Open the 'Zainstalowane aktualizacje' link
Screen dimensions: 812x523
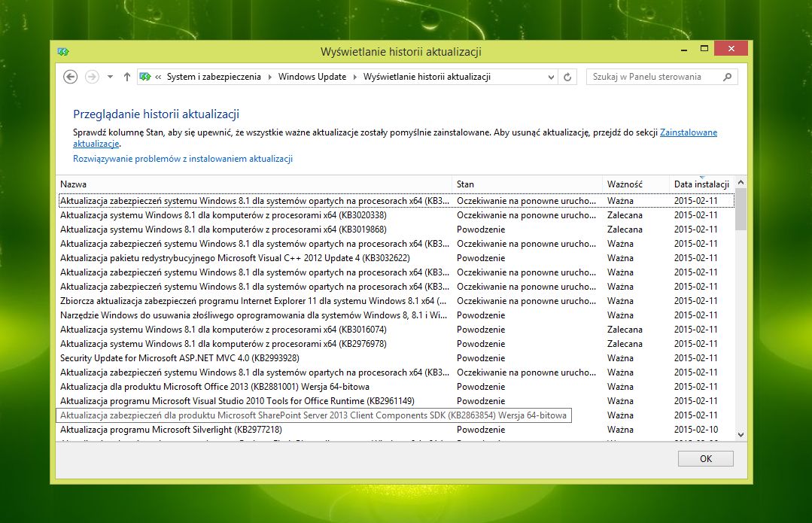point(689,132)
